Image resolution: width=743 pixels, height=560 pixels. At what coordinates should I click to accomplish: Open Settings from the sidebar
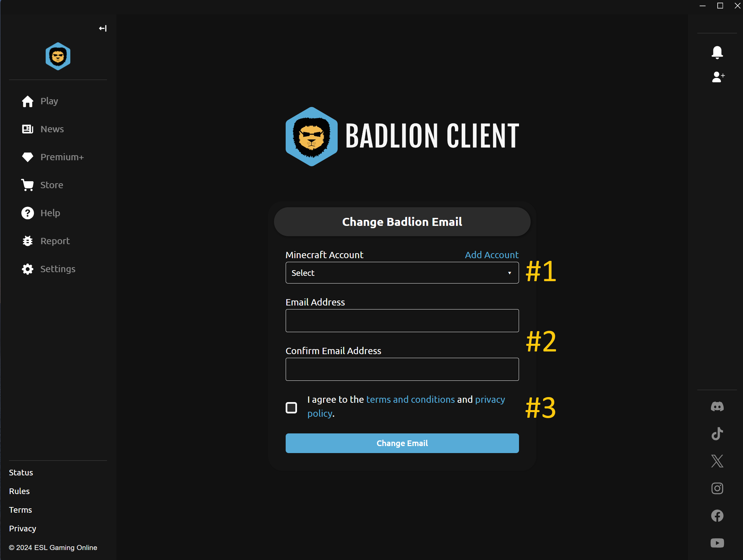pyautogui.click(x=58, y=269)
